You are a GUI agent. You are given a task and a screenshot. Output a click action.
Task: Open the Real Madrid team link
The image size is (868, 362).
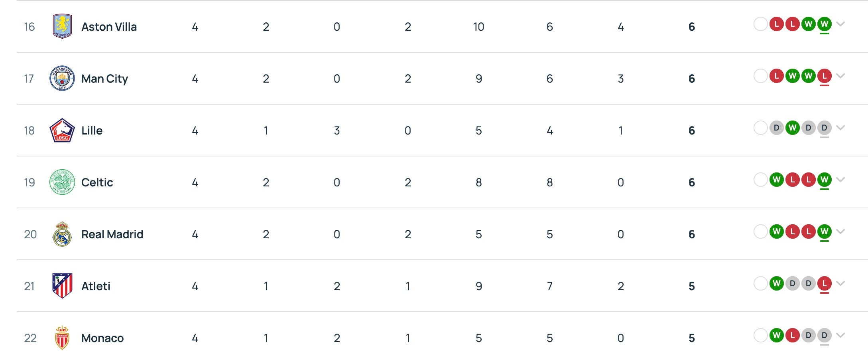pos(112,234)
